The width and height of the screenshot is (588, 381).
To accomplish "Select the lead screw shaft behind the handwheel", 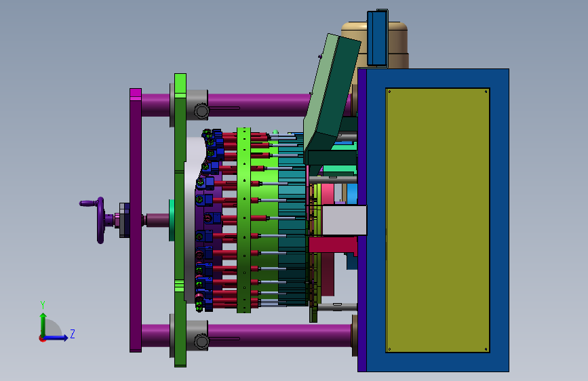I will point(157,220).
